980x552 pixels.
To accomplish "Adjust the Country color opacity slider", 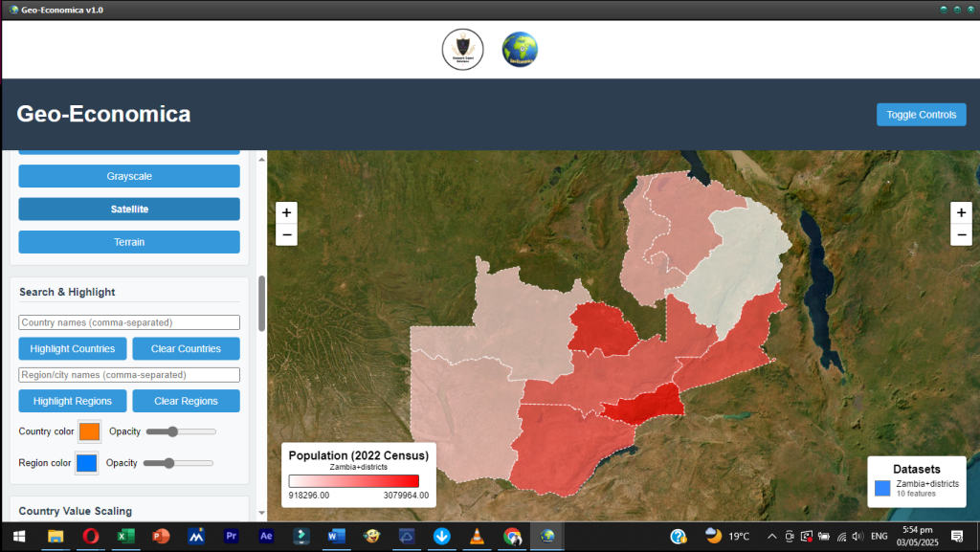I will tap(174, 431).
